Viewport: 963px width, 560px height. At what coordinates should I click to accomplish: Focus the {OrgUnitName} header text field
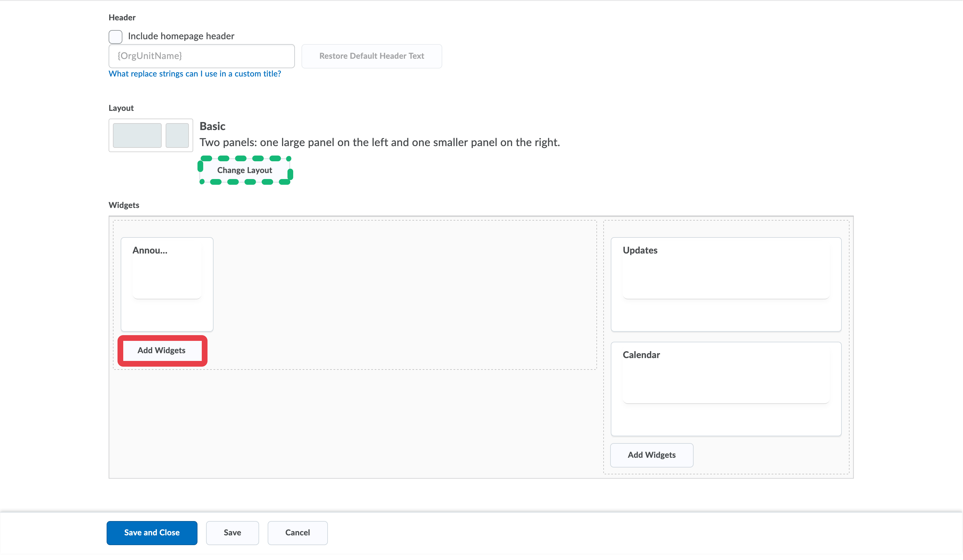(x=201, y=56)
